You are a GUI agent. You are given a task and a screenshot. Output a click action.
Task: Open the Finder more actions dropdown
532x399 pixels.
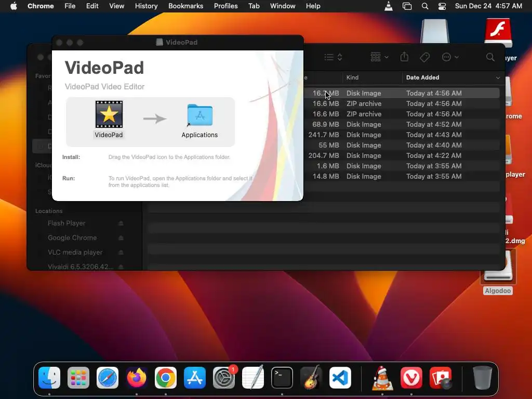pos(450,57)
